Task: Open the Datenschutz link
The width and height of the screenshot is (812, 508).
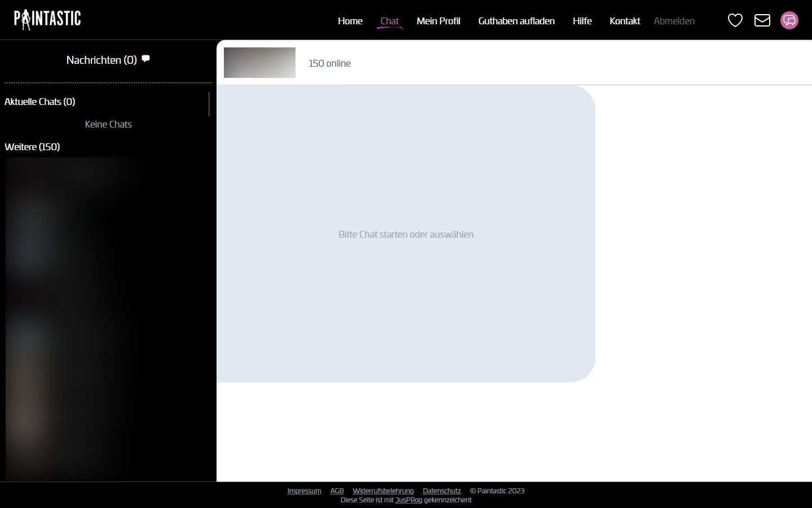Action: pyautogui.click(x=442, y=491)
